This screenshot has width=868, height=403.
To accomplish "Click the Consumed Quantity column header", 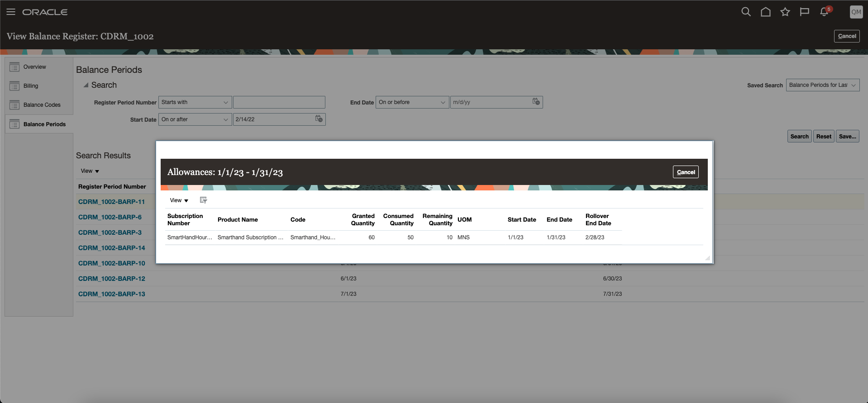I will (x=398, y=219).
